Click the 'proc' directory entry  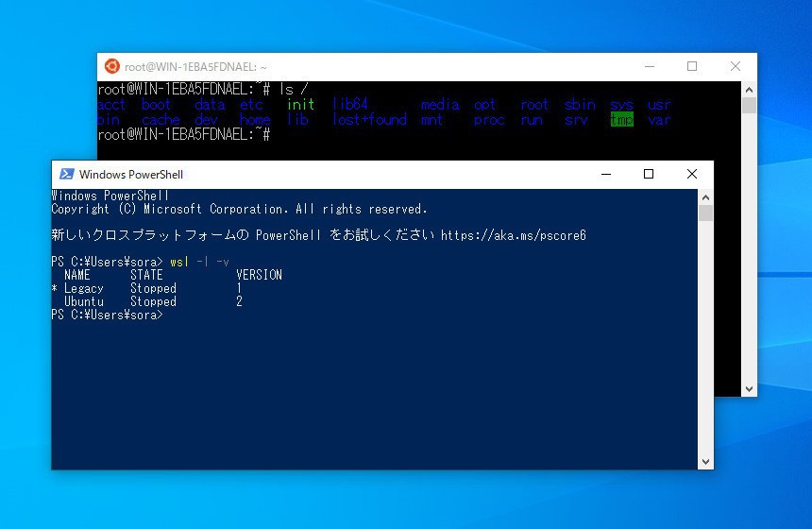point(489,120)
